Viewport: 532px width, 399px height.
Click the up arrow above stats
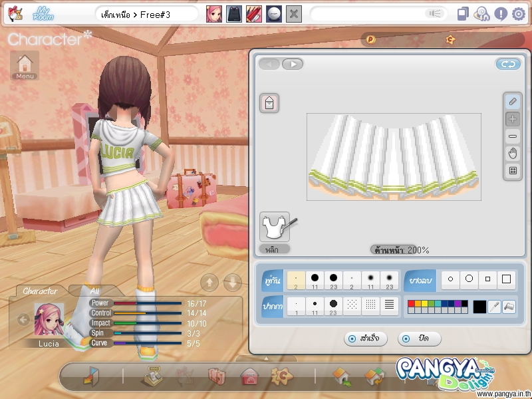coord(209,282)
